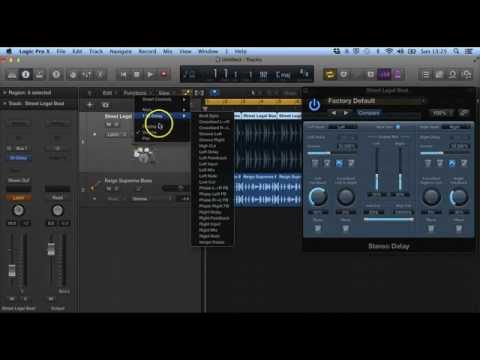Click the Toolbar button in control bar
This screenshot has height=360, width=480.
[39, 75]
